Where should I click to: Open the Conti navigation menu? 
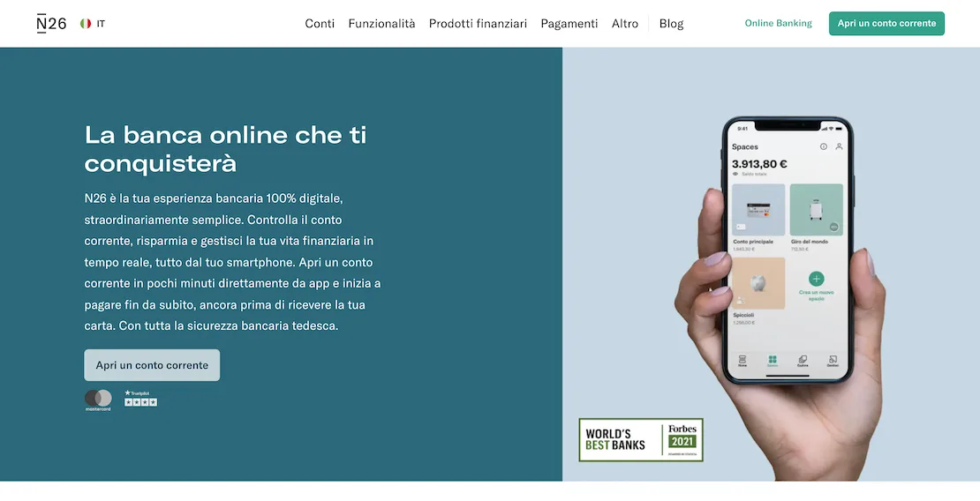(x=320, y=24)
